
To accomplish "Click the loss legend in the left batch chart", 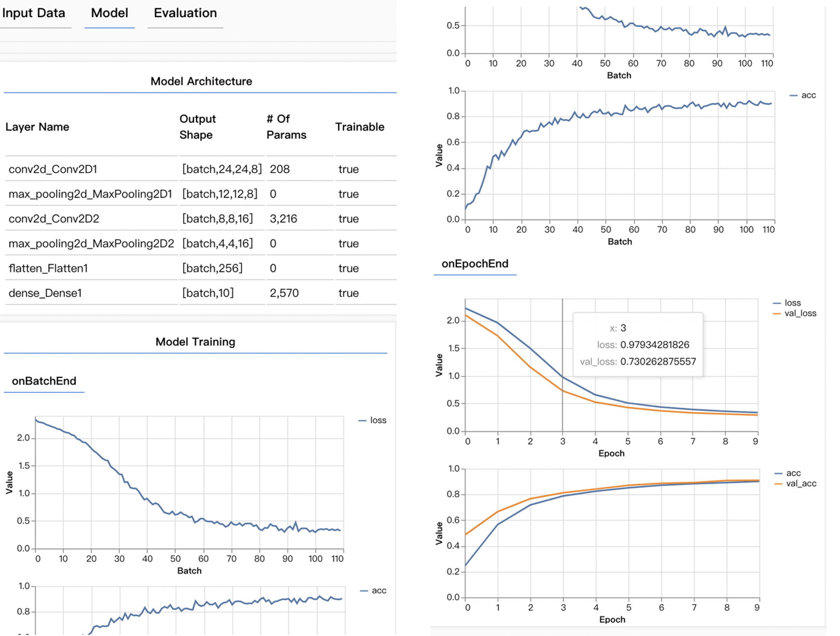I will (373, 420).
